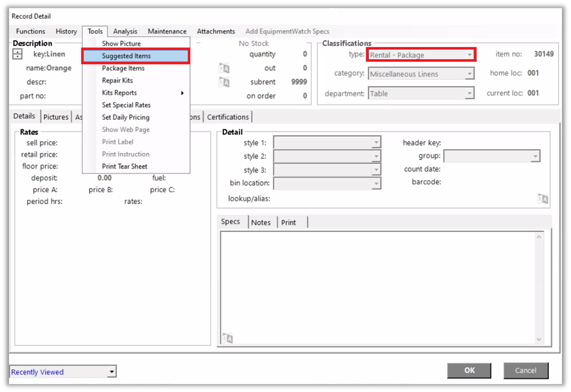This screenshot has width=571, height=392.
Task: Click the translate icon beside lookup/alias
Action: click(x=543, y=199)
